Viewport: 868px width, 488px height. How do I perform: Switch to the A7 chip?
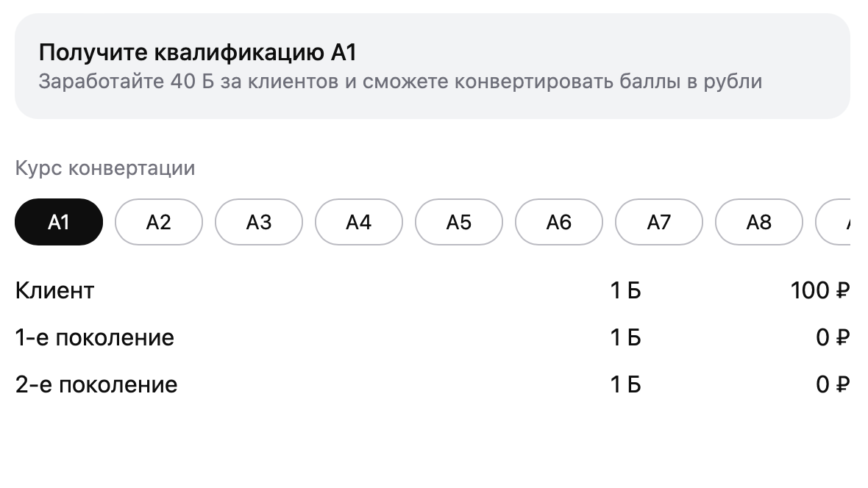pos(659,222)
